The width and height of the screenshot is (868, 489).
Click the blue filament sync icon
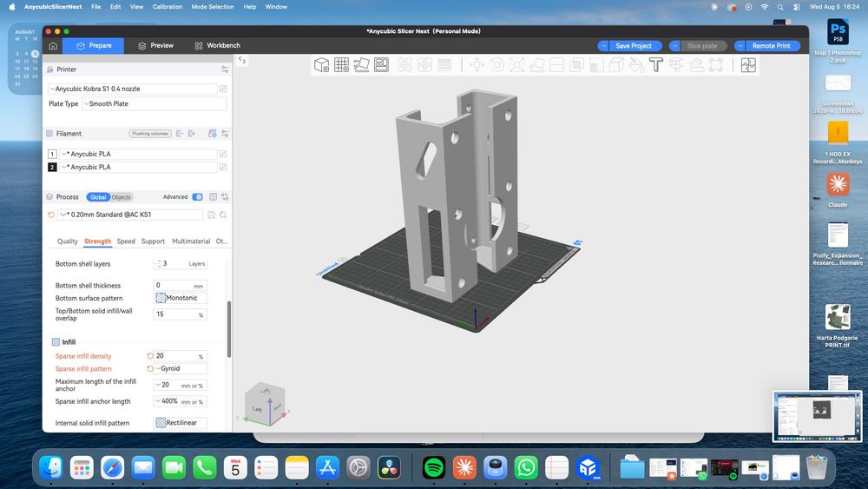[x=212, y=134]
